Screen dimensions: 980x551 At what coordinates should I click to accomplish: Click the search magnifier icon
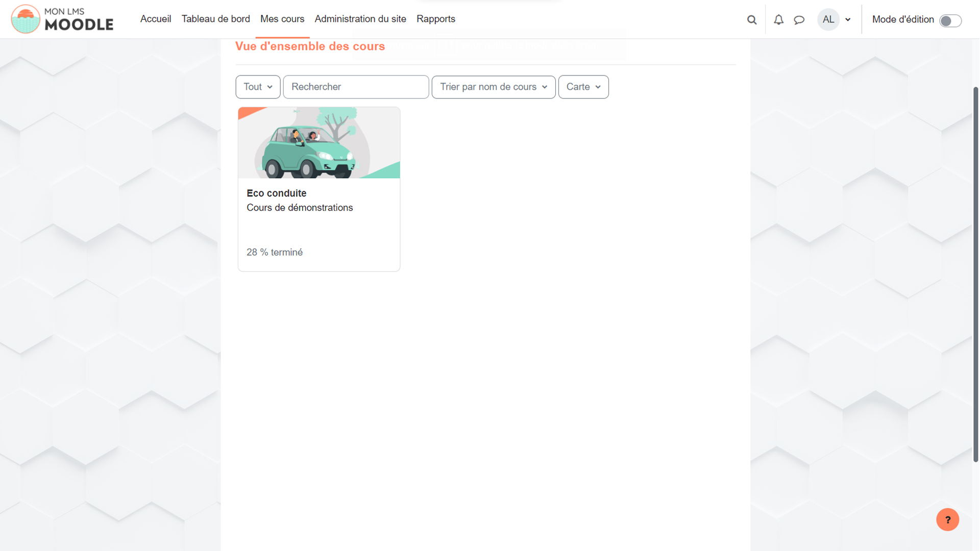(751, 20)
